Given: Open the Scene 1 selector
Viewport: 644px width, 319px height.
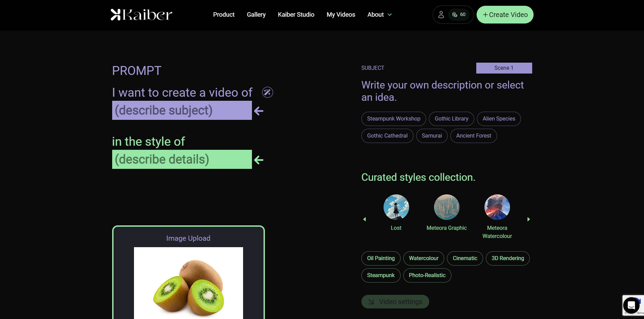Looking at the screenshot, I should coord(504,68).
